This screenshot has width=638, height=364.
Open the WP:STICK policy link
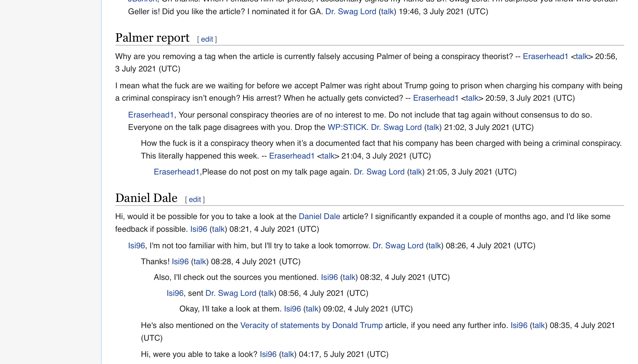(347, 127)
